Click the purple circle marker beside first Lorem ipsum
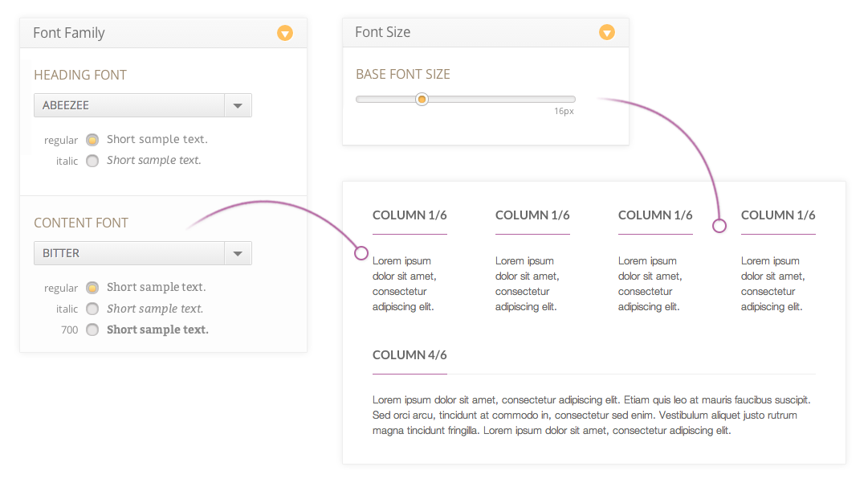The image size is (868, 483). pyautogui.click(x=361, y=253)
